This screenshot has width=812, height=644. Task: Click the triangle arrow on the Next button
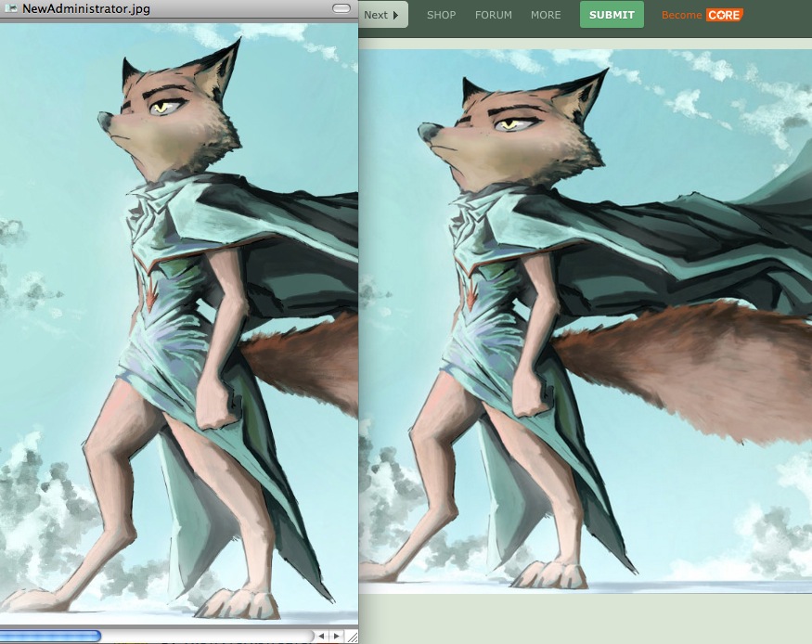395,15
